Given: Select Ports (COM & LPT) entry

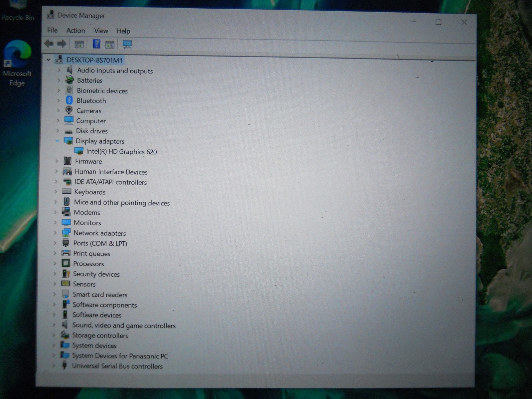Looking at the screenshot, I should tap(100, 243).
